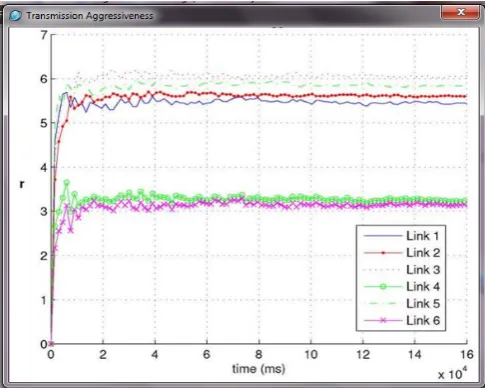Click the Link 4 green circle marker in the legend
The image size is (485, 388).
coord(383,287)
